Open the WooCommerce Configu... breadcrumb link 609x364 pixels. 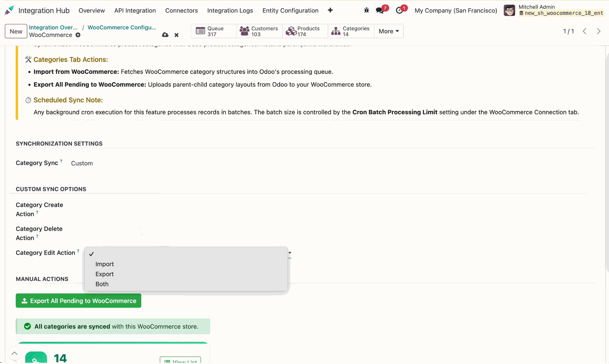(122, 27)
